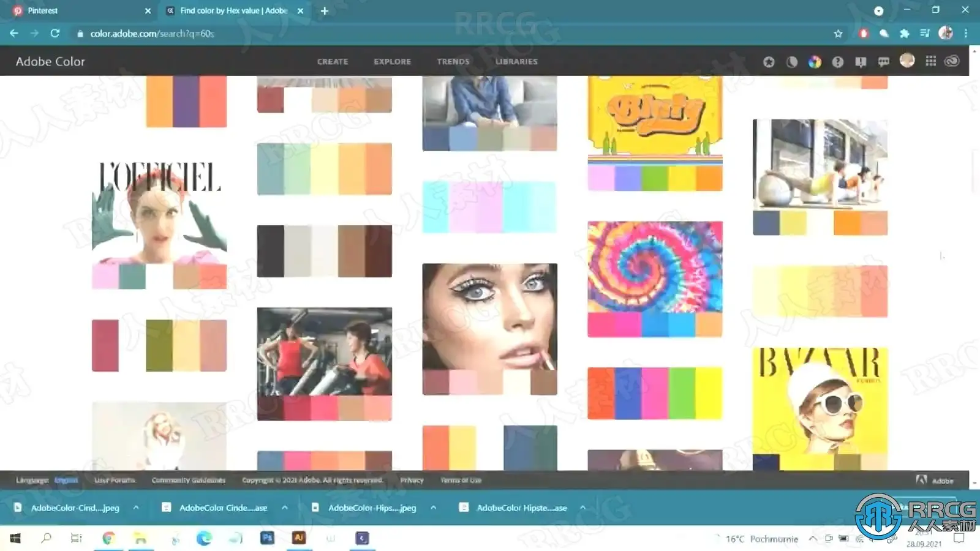Open the color wheel icon in header
Viewport: 980px width, 551px height.
point(815,62)
